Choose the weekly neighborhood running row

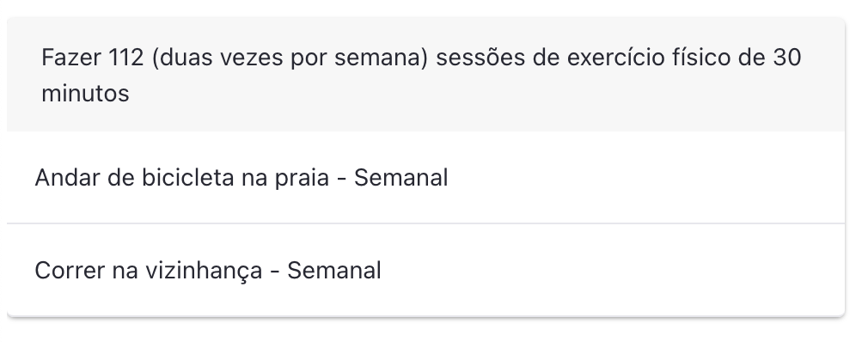click(425, 270)
